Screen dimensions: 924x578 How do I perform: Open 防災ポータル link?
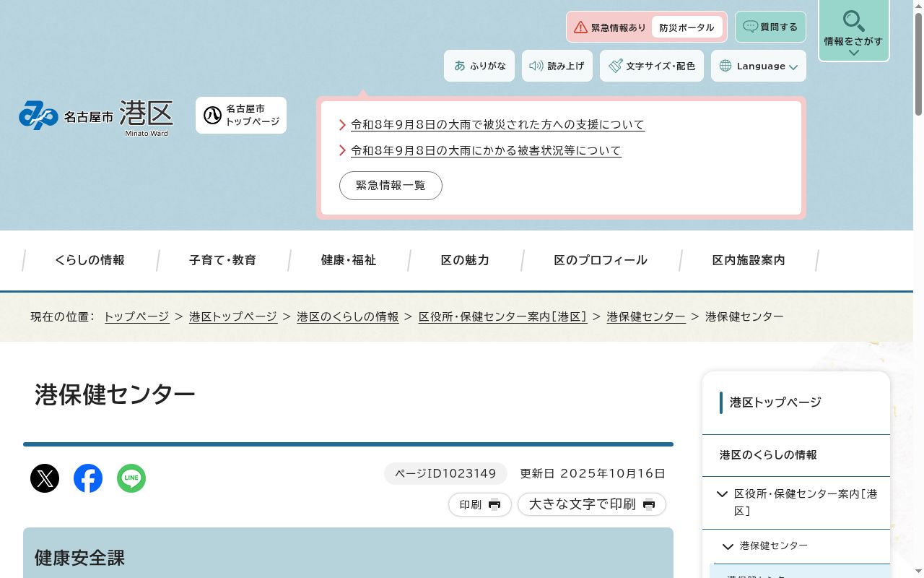click(x=687, y=27)
